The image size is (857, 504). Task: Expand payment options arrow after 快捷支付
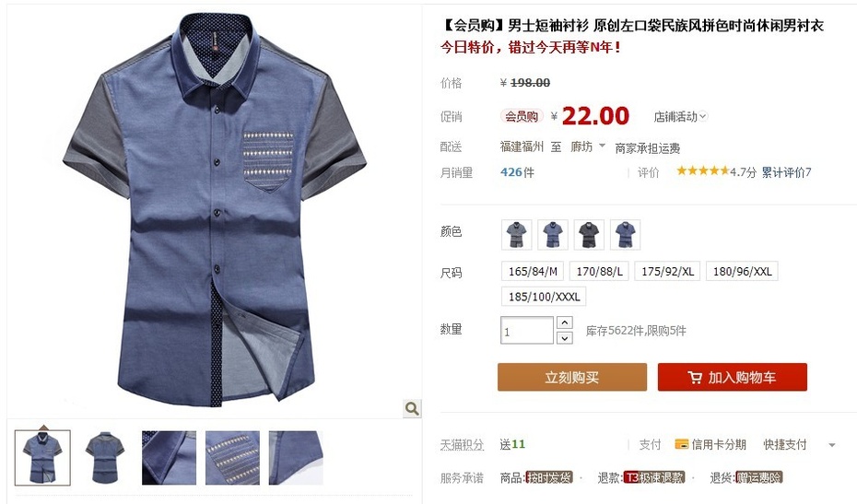tap(832, 445)
